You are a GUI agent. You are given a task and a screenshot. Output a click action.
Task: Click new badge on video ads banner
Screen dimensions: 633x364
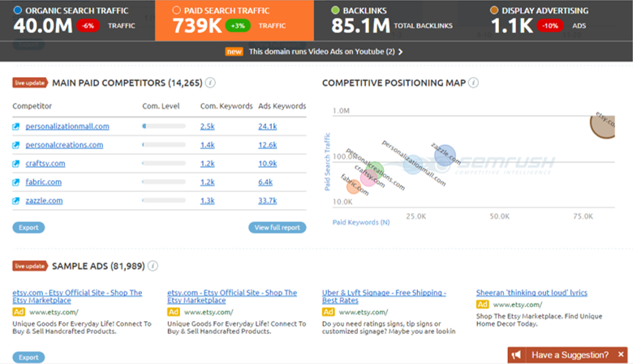coord(235,52)
